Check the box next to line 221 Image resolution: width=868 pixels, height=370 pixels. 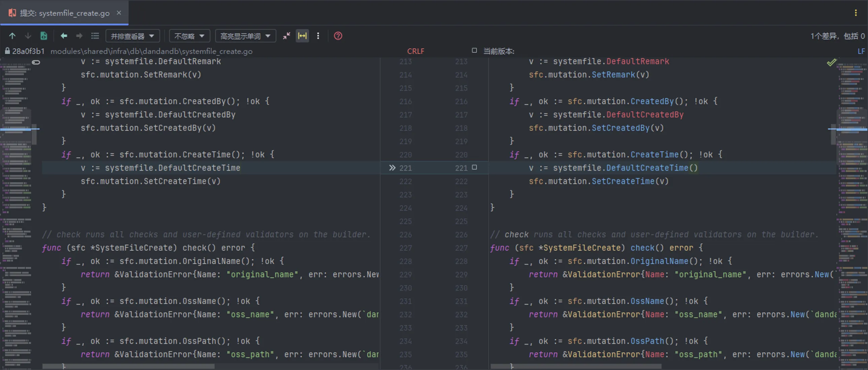tap(474, 168)
